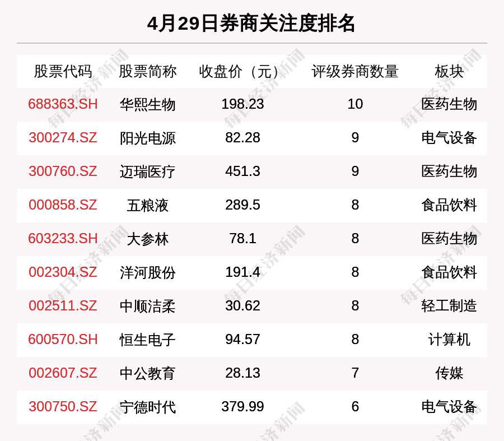
Task: Click closing price 78.1
Action: click(x=242, y=239)
